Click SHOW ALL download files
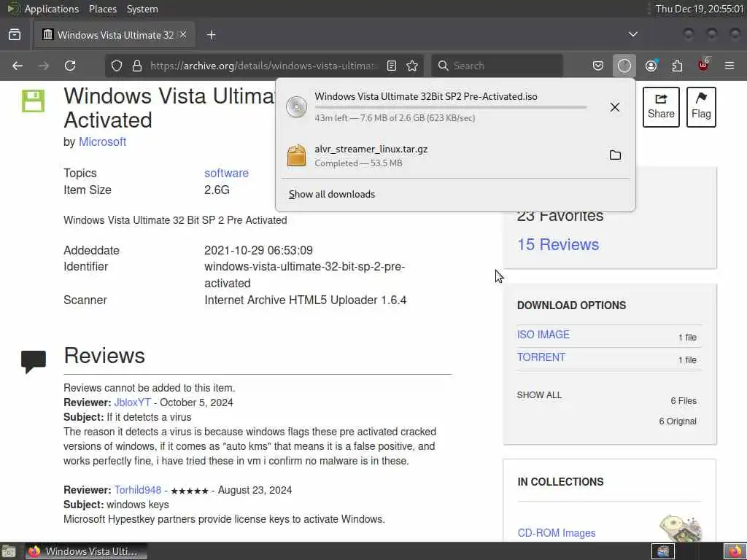The image size is (747, 560). 539,395
